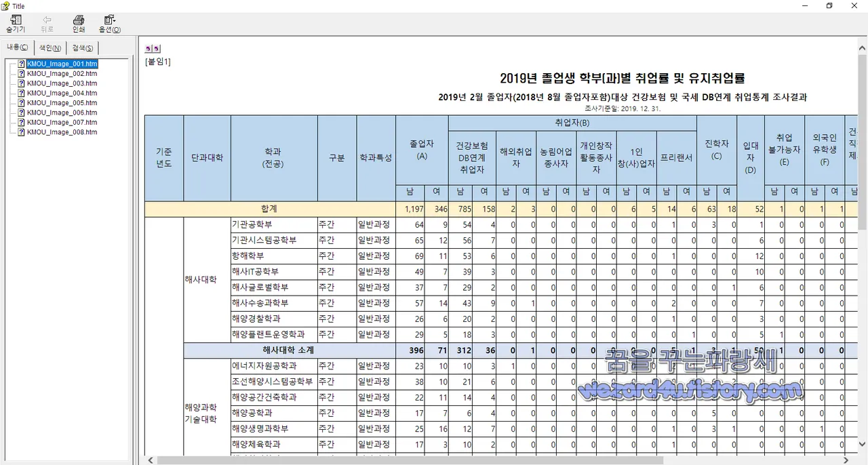The width and height of the screenshot is (868, 465).
Task: Click the 합계 total row label
Action: pos(270,209)
